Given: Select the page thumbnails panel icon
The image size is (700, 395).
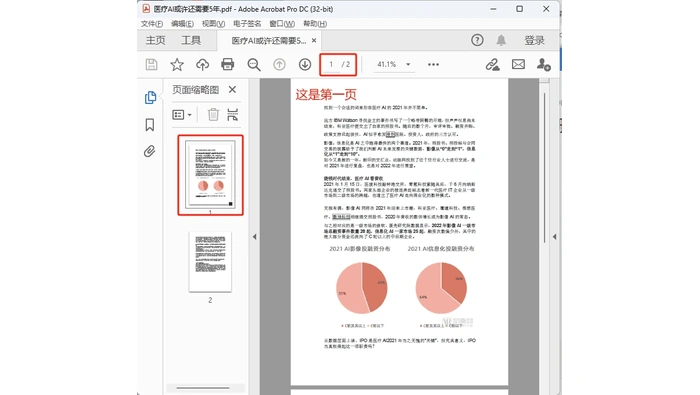Looking at the screenshot, I should click(150, 97).
